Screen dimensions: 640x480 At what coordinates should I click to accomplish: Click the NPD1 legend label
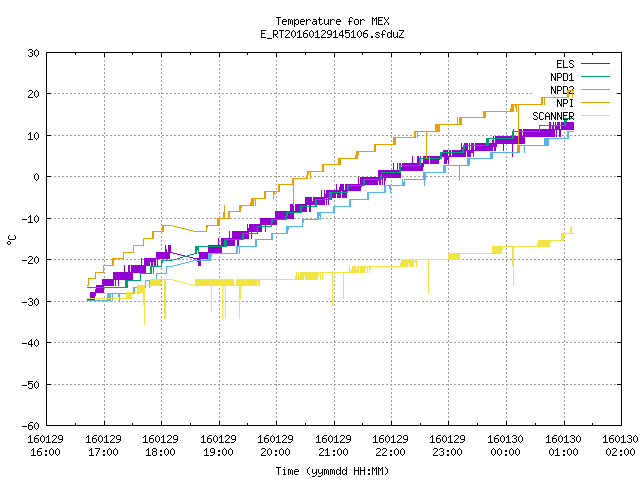[x=562, y=77]
